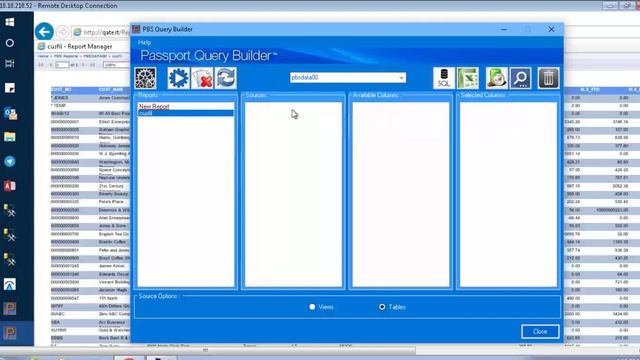Open the Help menu in Query Builder
Viewport: 640px width, 360px height.
point(144,42)
